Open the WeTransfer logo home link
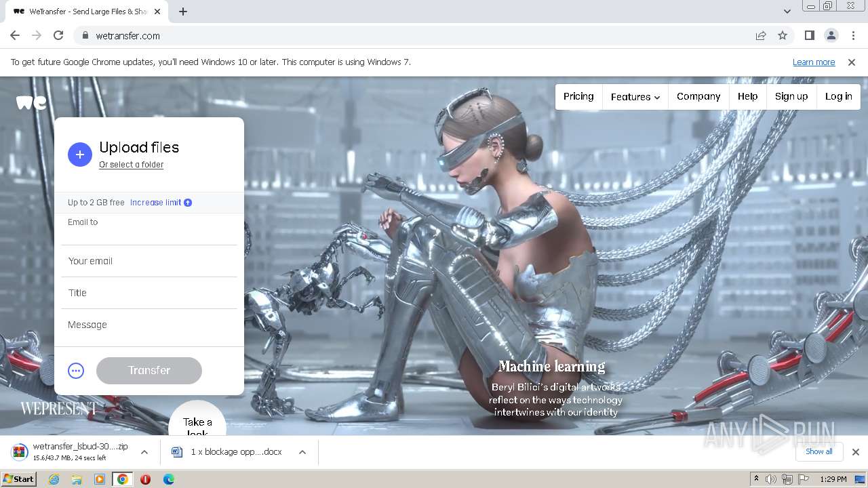Screen dimensions: 868x488 coord(31,102)
